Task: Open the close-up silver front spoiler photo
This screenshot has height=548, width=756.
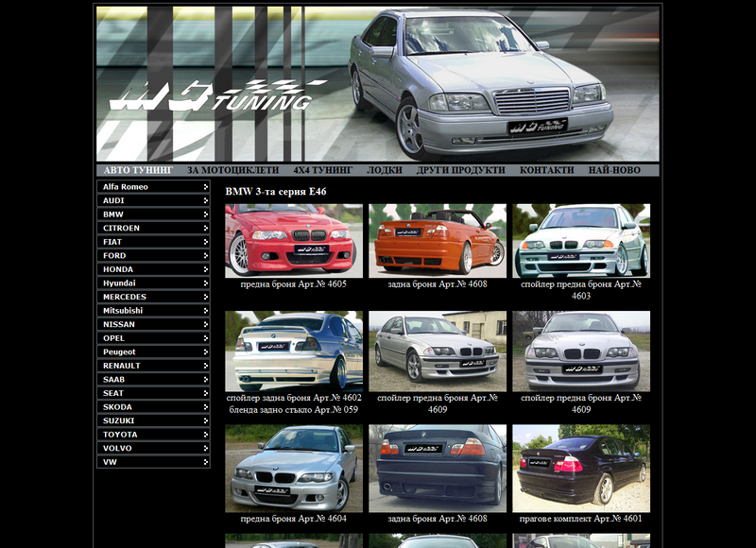Action: point(581,351)
